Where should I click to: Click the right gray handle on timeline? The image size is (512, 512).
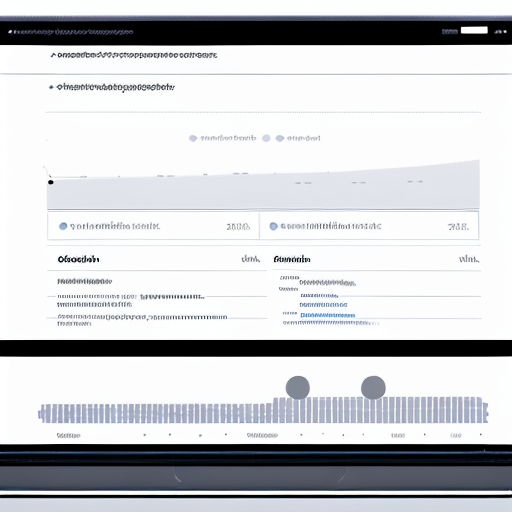[x=373, y=387]
